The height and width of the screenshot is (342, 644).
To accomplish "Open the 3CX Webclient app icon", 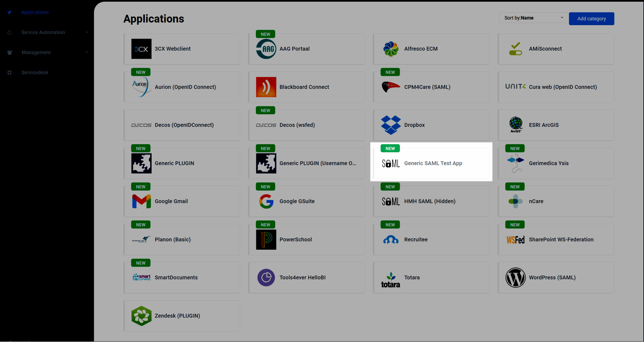I will coord(141,49).
